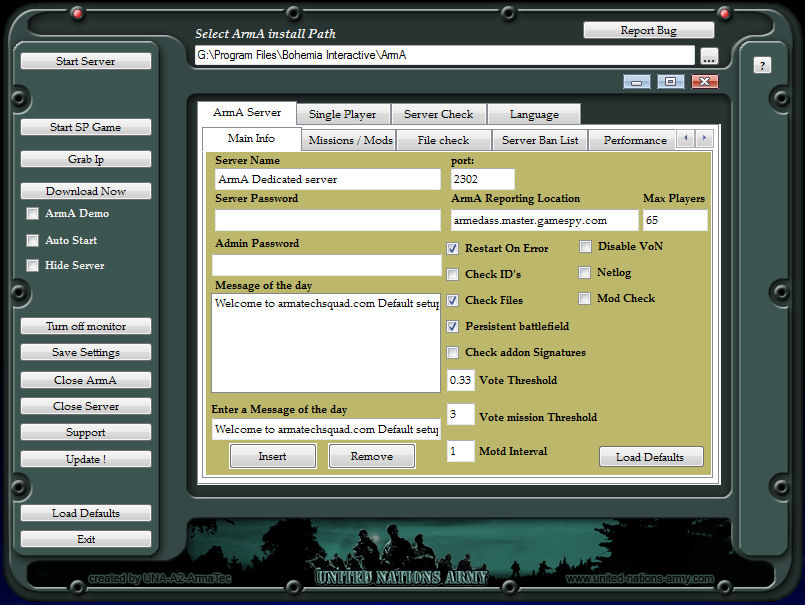
Task: Click into the Server Password field
Action: pos(327,220)
